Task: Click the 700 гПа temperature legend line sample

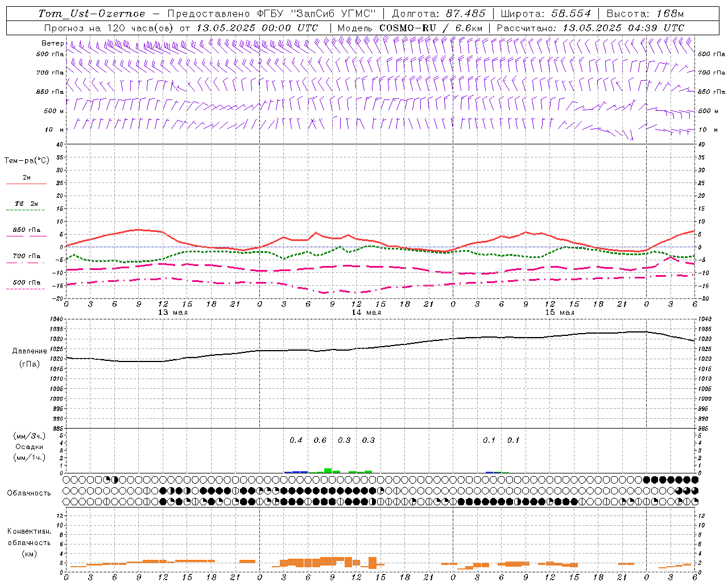Action: pyautogui.click(x=25, y=263)
